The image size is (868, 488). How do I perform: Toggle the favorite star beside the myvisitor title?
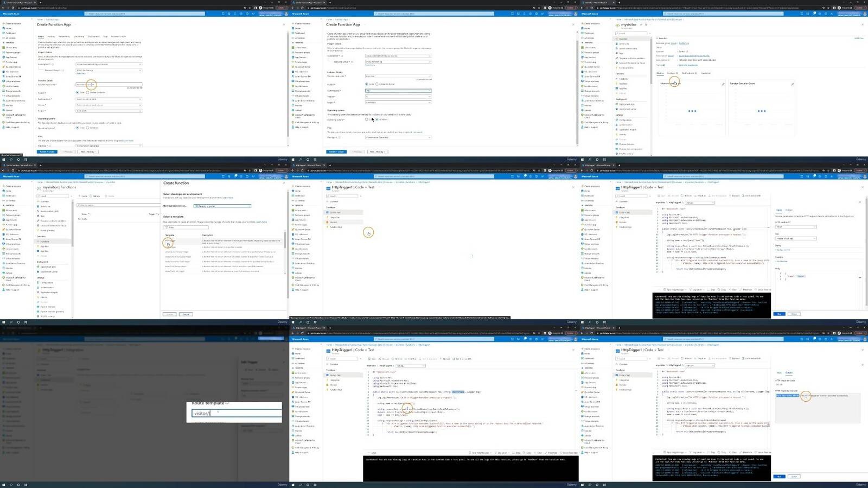tap(646, 24)
